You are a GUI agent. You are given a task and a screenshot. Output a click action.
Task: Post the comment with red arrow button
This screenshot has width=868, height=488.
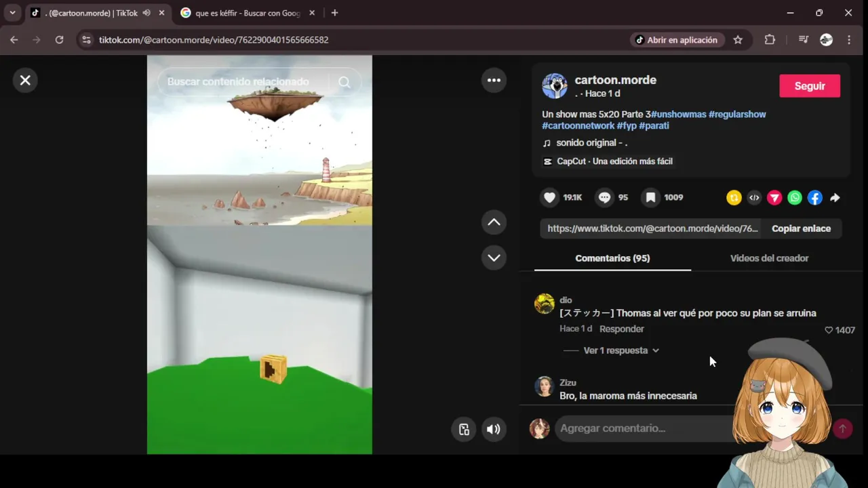point(842,428)
